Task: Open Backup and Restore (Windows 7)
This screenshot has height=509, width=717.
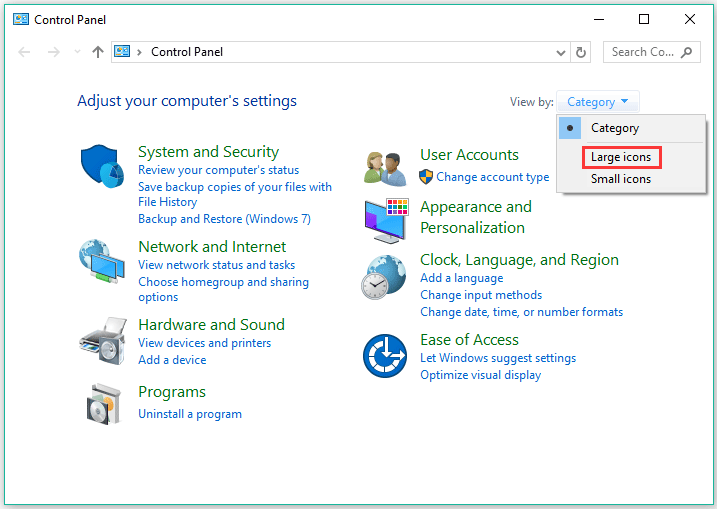Action: (225, 219)
